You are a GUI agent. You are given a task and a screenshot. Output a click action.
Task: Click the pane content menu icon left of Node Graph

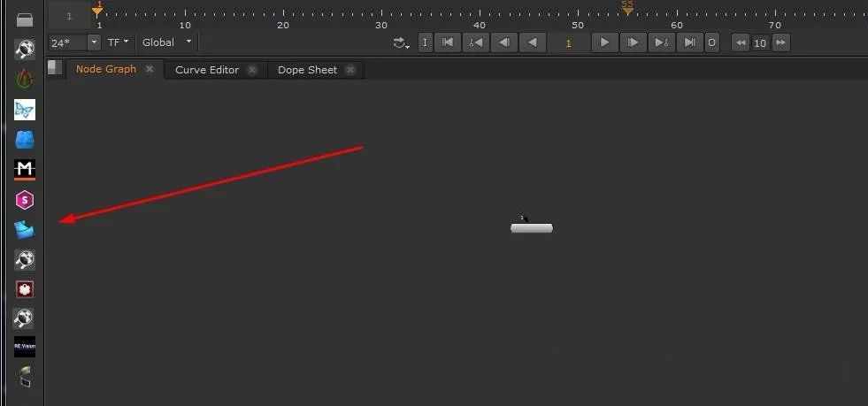pos(55,68)
